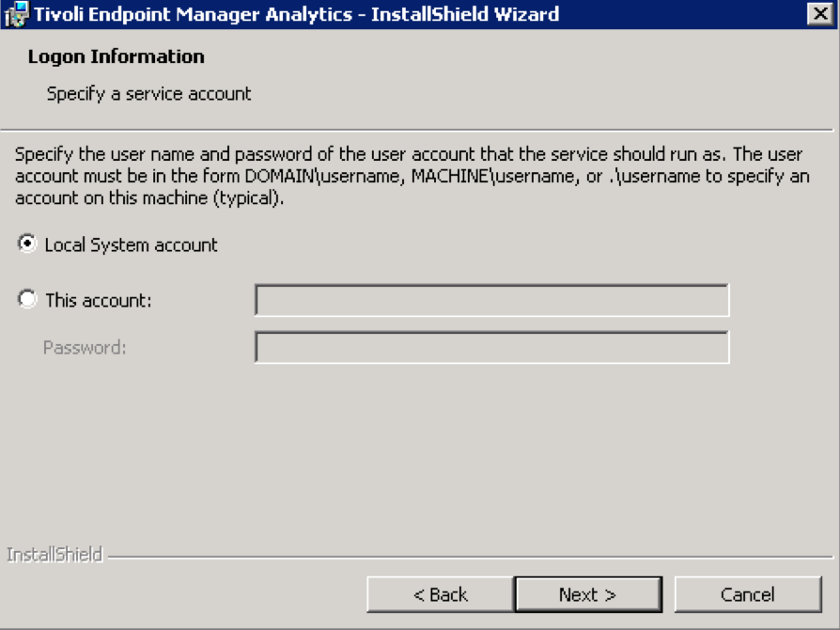
Task: Click the InstallShield Wizard title bar icon
Action: point(16,13)
